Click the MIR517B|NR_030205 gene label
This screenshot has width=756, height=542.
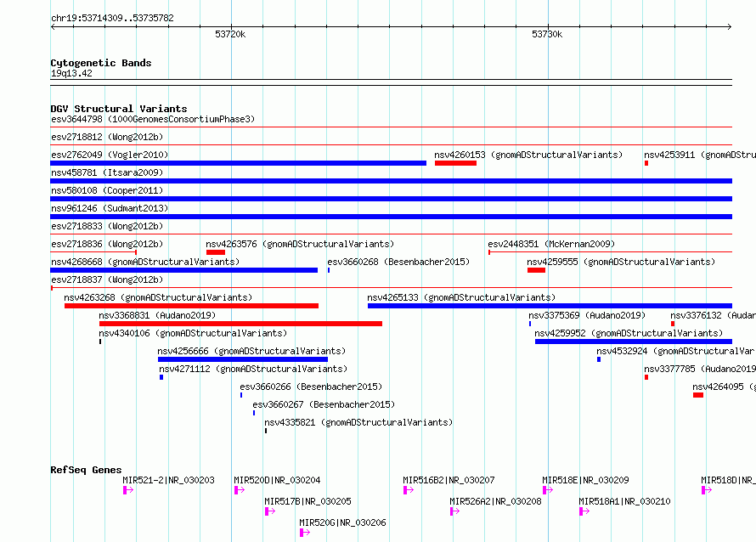[x=307, y=501]
